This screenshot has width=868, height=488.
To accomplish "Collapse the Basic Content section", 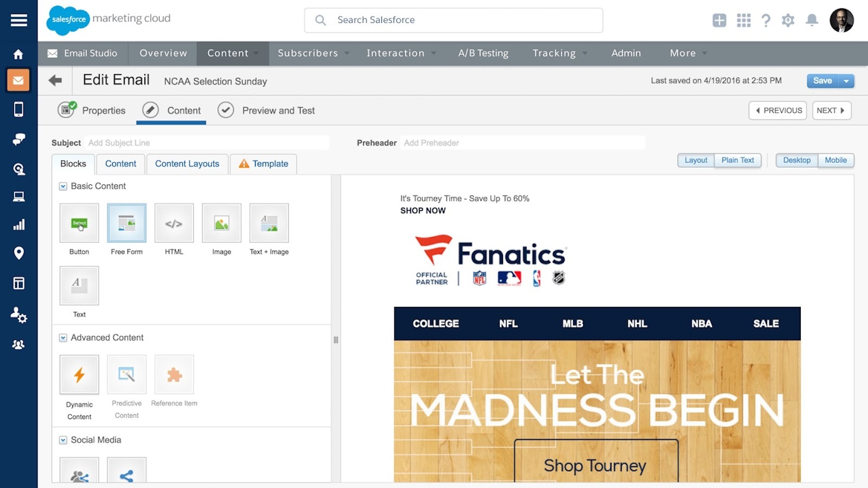I will click(x=62, y=185).
